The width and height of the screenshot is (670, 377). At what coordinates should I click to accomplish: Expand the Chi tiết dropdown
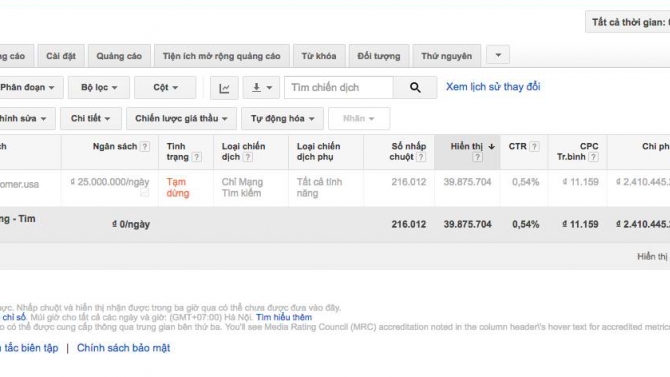pyautogui.click(x=91, y=118)
